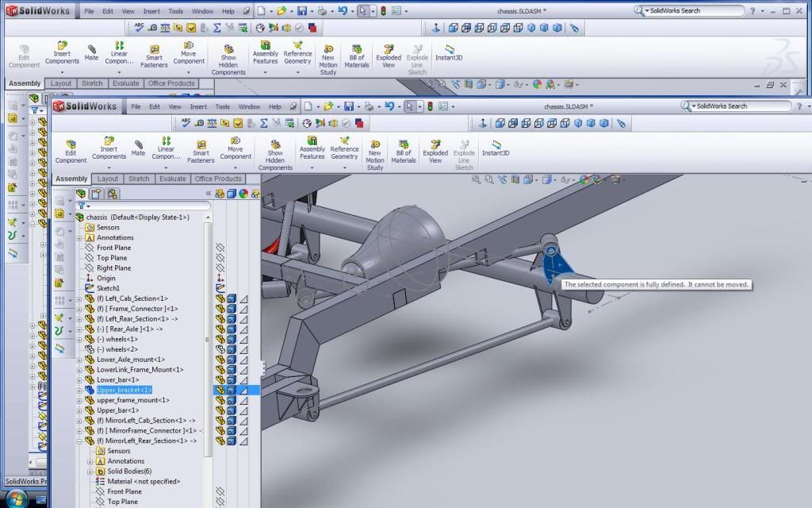Open the Insert menu
This screenshot has width=812, height=508.
(x=198, y=106)
